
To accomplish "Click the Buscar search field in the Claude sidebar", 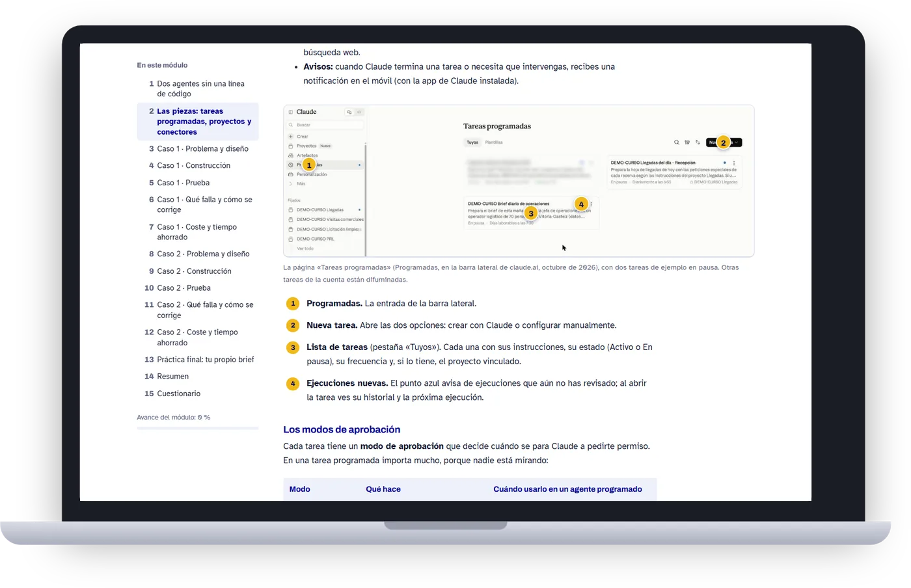I will coord(325,125).
